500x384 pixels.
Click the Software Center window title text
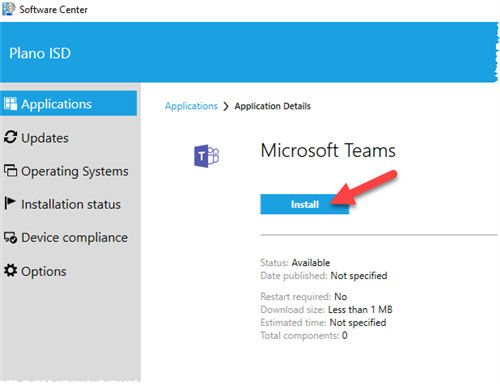pyautogui.click(x=53, y=10)
